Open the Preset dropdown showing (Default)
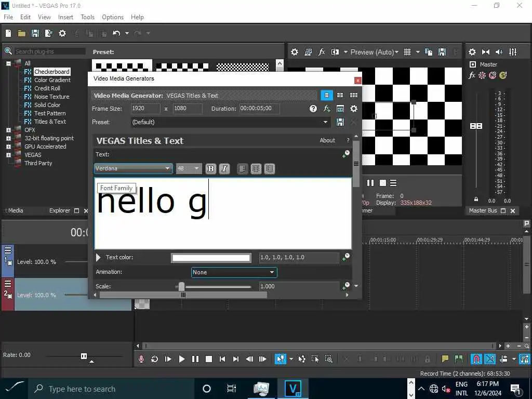 (230, 122)
